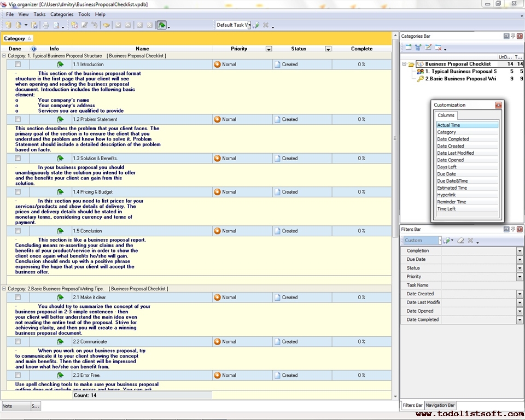
Task: Click the Save database icon in the toolbar
Action: coord(34,25)
